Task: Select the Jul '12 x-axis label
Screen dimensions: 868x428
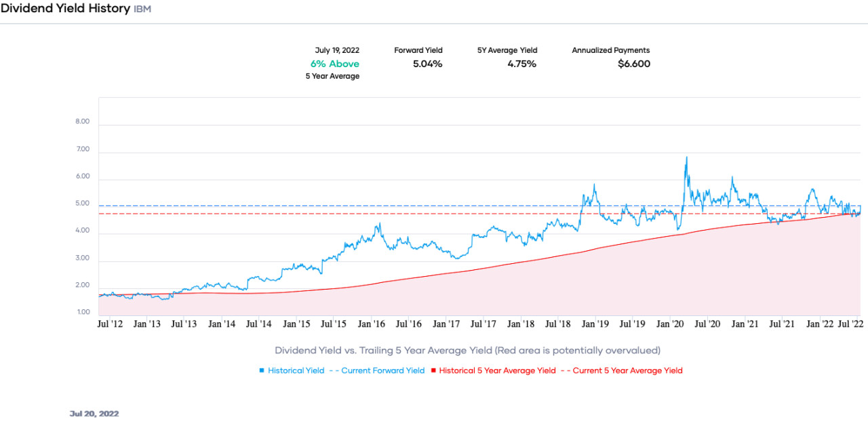Action: (111, 325)
